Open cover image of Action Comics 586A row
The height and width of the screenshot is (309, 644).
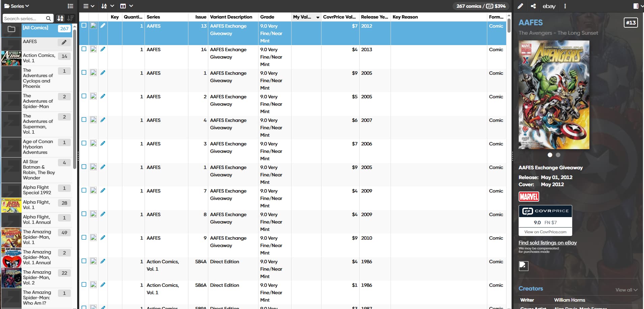(x=93, y=285)
